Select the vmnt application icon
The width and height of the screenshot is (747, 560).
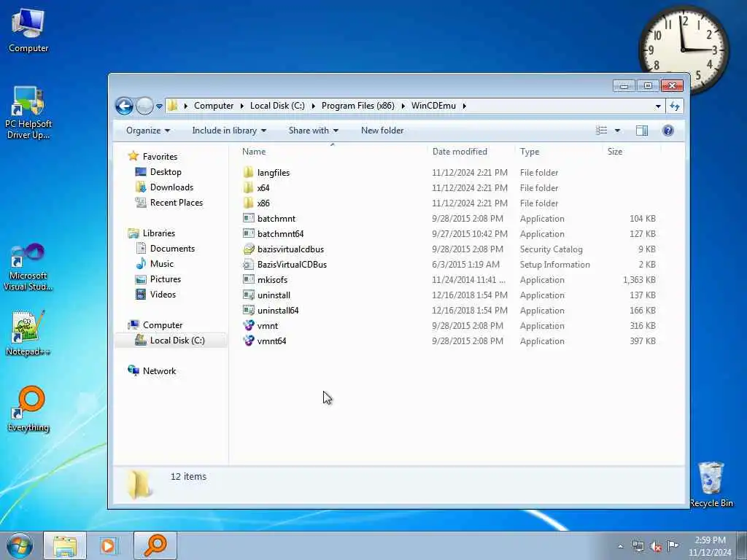pyautogui.click(x=248, y=326)
